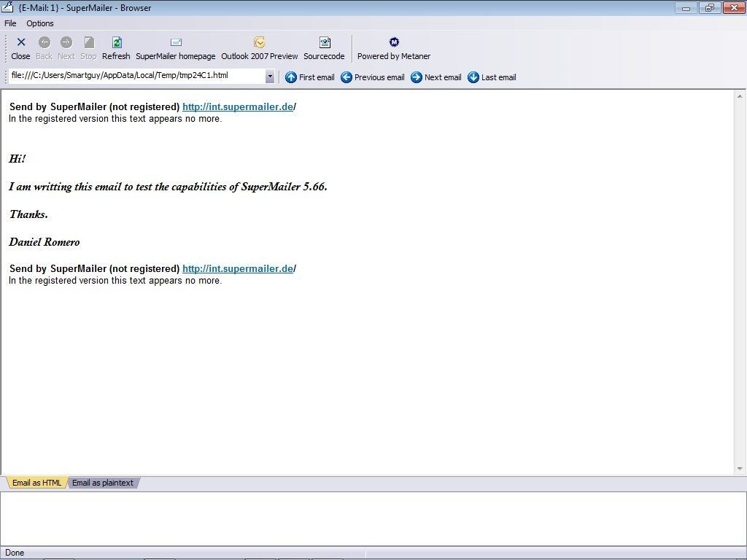The height and width of the screenshot is (560, 747).
Task: View the email Sourcecode
Action: (324, 49)
